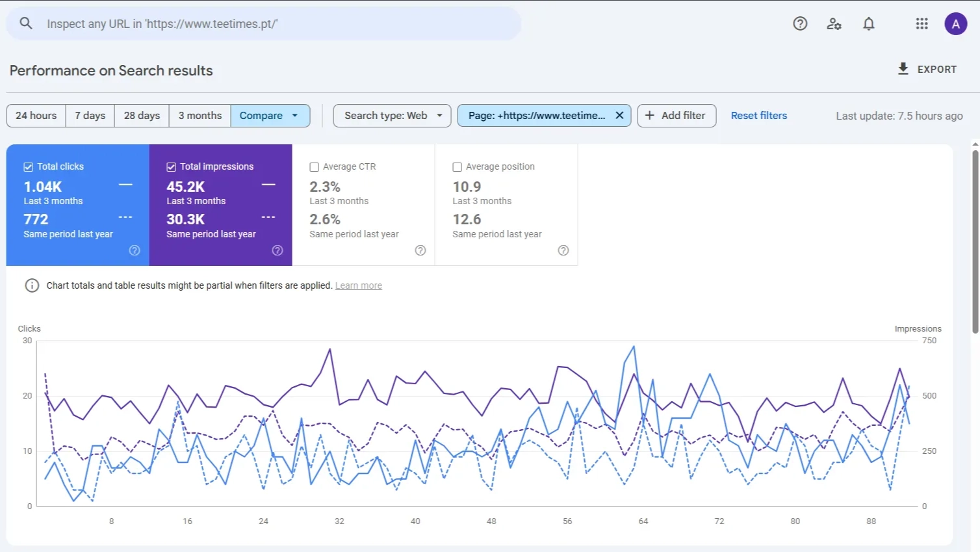
Task: Open the Average CTR help tooltip icon
Action: [420, 250]
